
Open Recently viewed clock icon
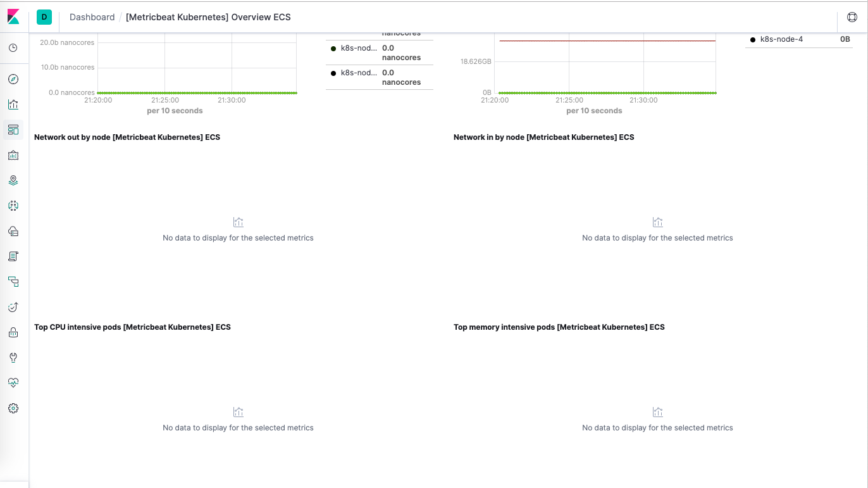pos(13,47)
